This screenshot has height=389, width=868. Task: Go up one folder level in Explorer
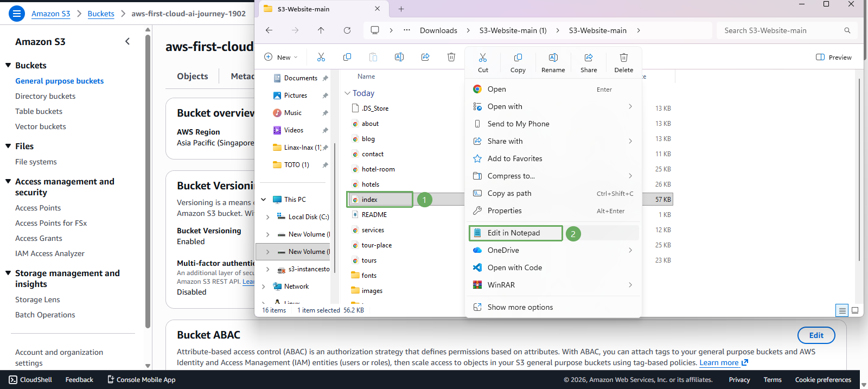click(x=321, y=30)
